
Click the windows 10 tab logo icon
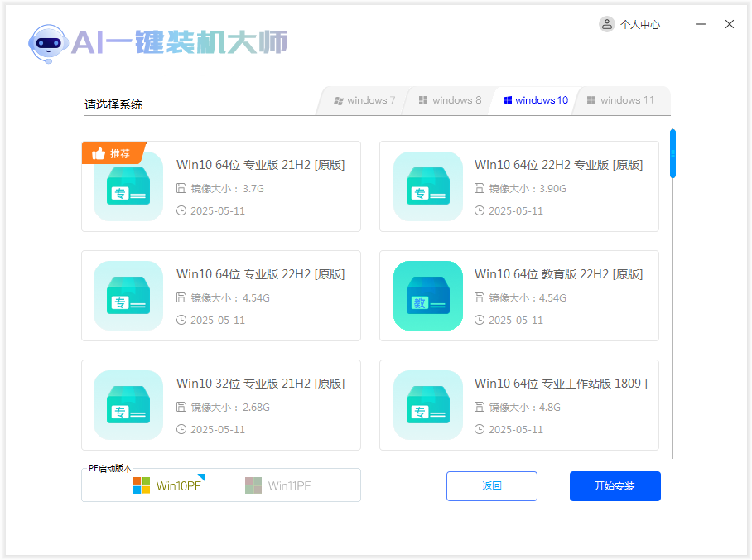(508, 100)
